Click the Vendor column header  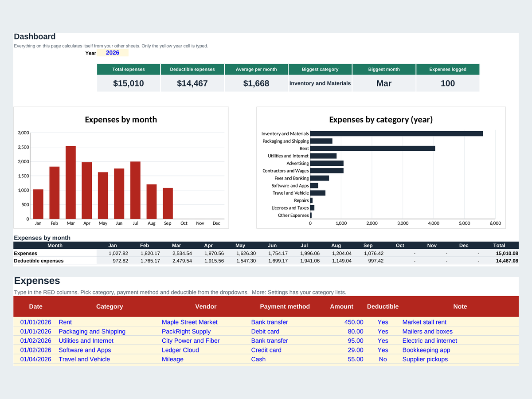[x=206, y=306]
